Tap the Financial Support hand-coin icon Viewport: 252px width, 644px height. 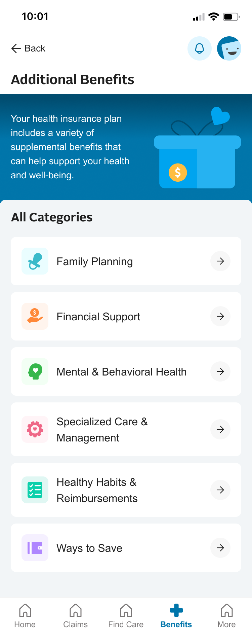click(35, 316)
